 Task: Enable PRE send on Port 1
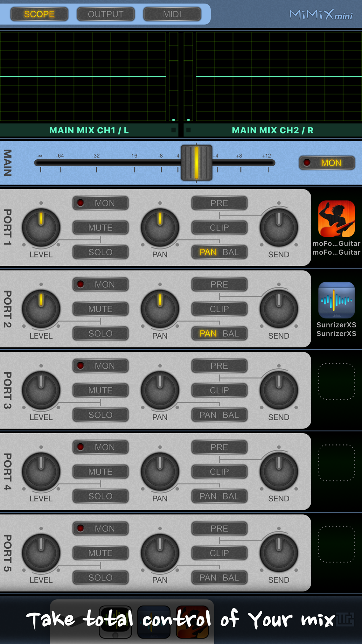click(219, 203)
